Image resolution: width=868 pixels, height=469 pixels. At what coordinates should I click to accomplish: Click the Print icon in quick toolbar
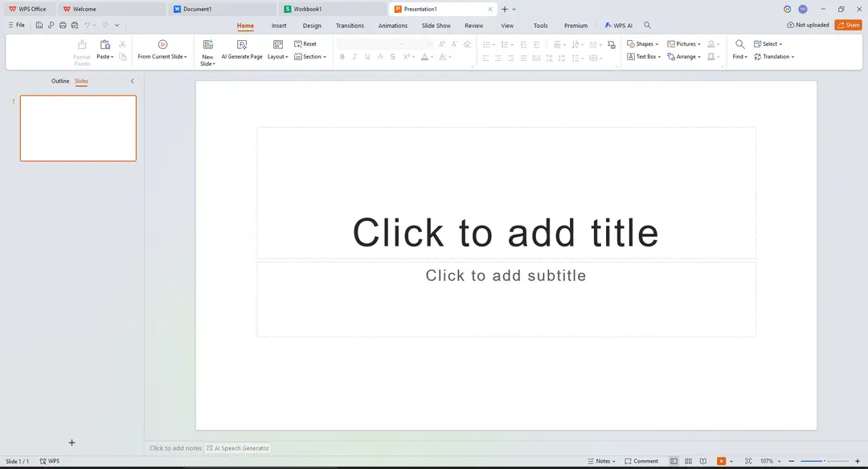[63, 26]
